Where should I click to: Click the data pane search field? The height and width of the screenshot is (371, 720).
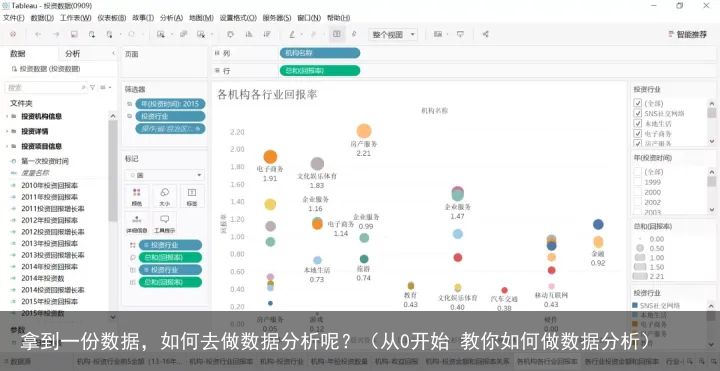click(45, 87)
